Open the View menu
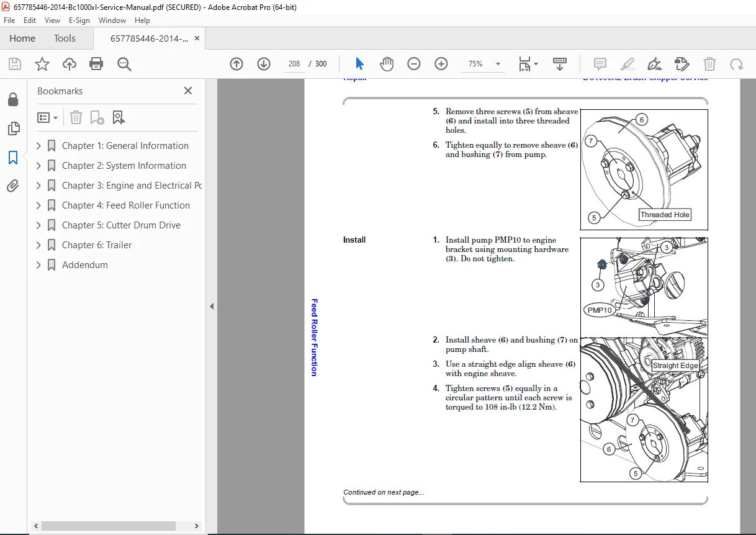This screenshot has height=535, width=756. point(52,20)
